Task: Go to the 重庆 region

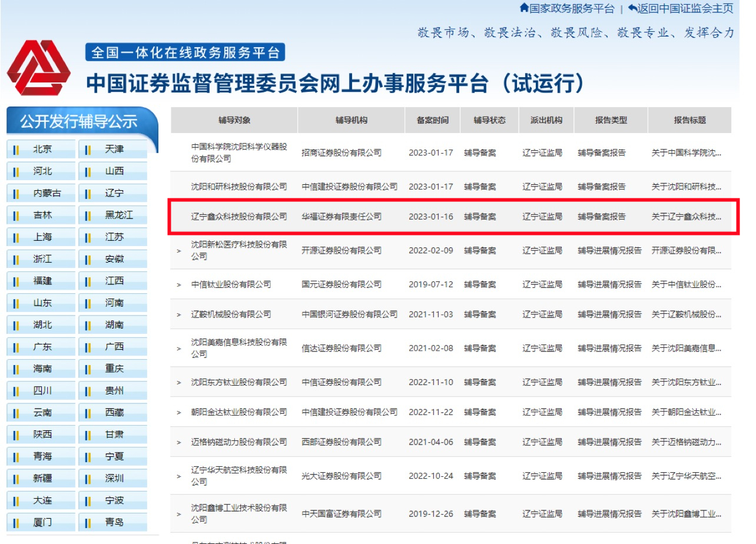Action: tap(114, 369)
